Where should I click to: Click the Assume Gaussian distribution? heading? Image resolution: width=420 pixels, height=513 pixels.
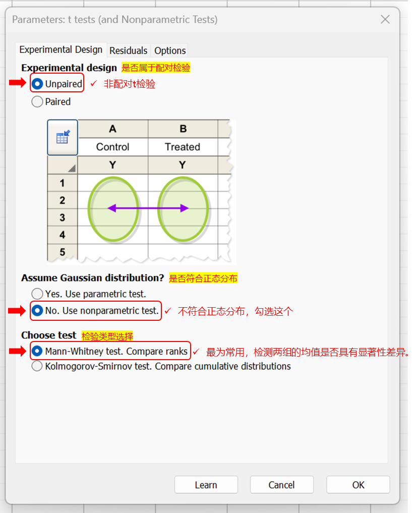(93, 278)
